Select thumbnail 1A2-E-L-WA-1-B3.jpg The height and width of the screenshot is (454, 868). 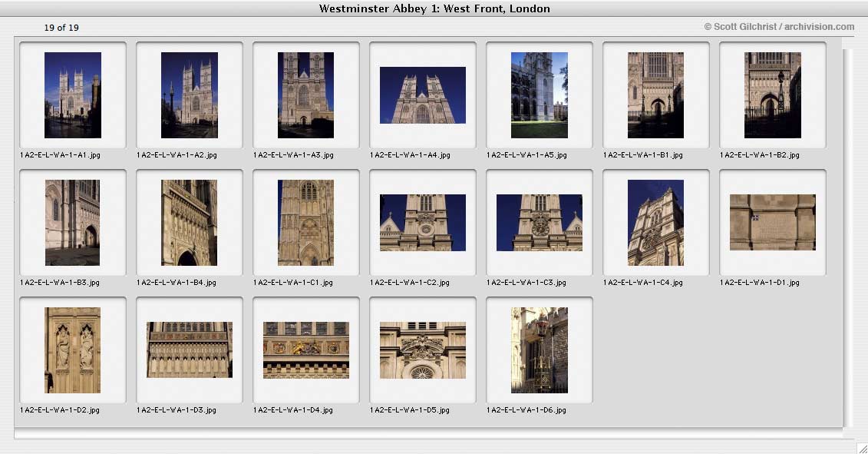tap(72, 222)
